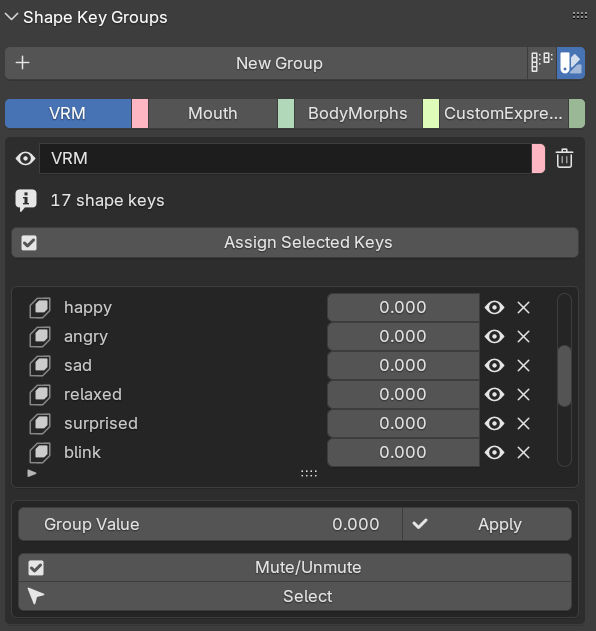Image resolution: width=596 pixels, height=631 pixels.
Task: Click the relaxed shape key icon
Action: click(x=40, y=395)
